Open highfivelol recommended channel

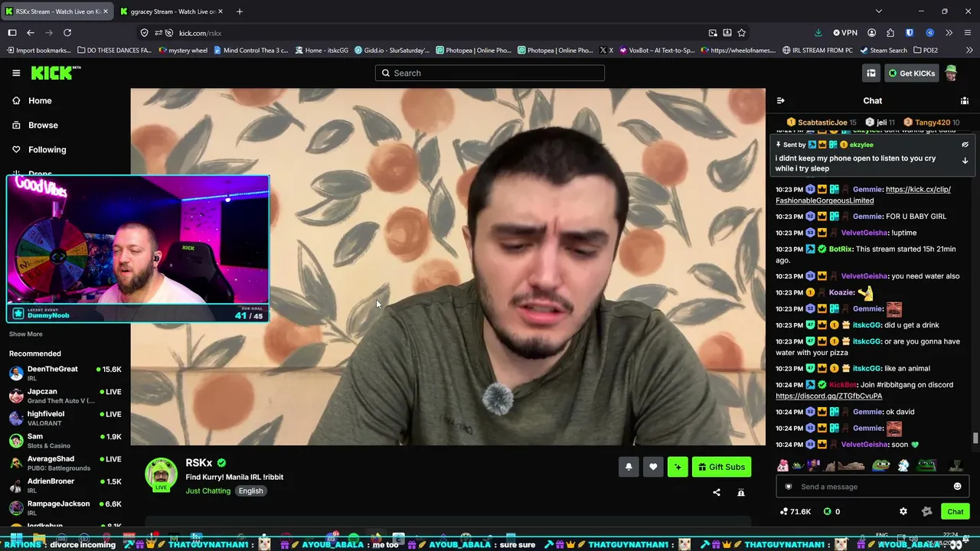pos(65,418)
